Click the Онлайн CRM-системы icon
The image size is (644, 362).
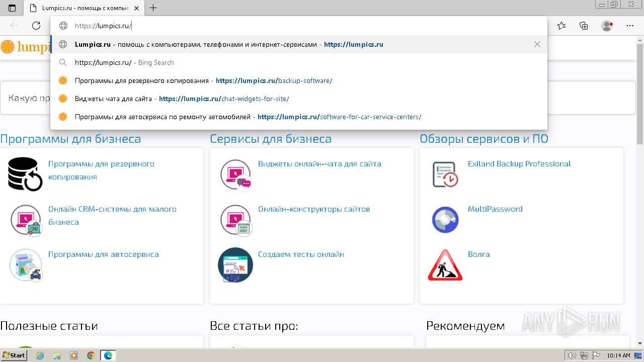click(26, 220)
